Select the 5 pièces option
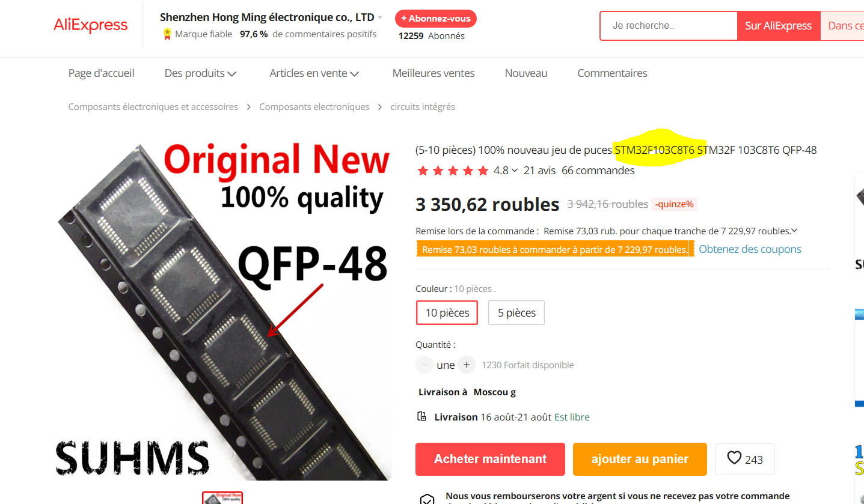 click(516, 313)
